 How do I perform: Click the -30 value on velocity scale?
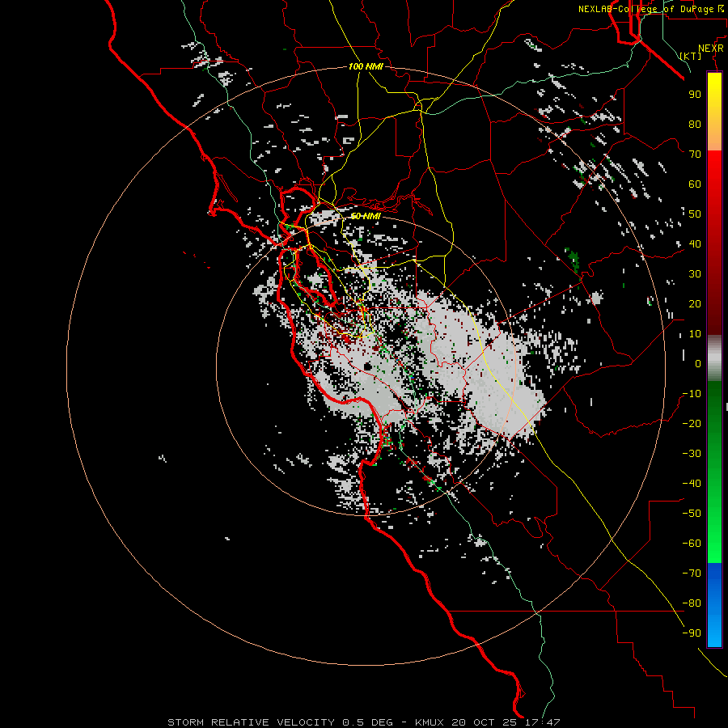point(692,454)
